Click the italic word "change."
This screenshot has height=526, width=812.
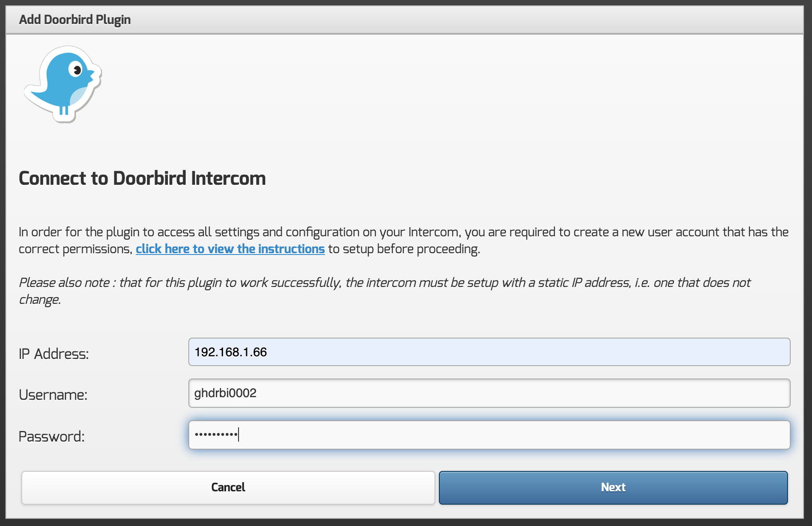click(x=40, y=299)
